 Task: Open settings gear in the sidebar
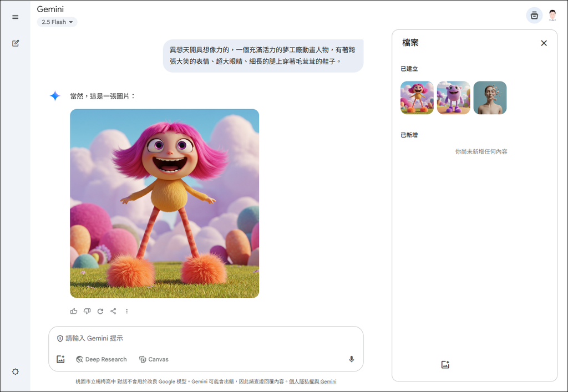pyautogui.click(x=15, y=371)
